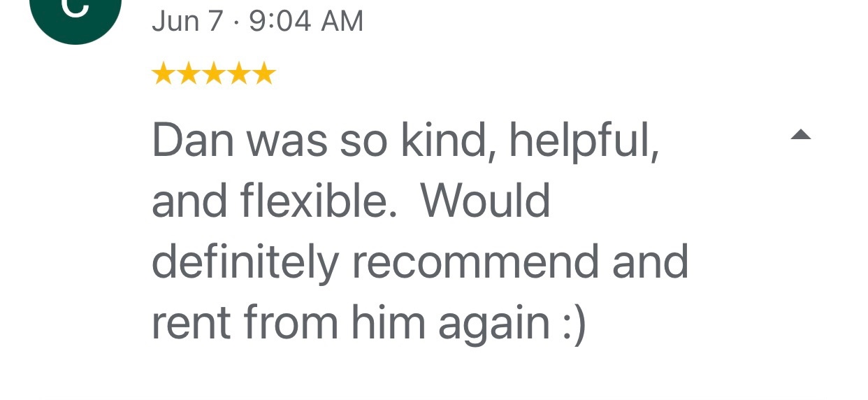Collapse the review with the up arrow
The width and height of the screenshot is (868, 400).
800,135
